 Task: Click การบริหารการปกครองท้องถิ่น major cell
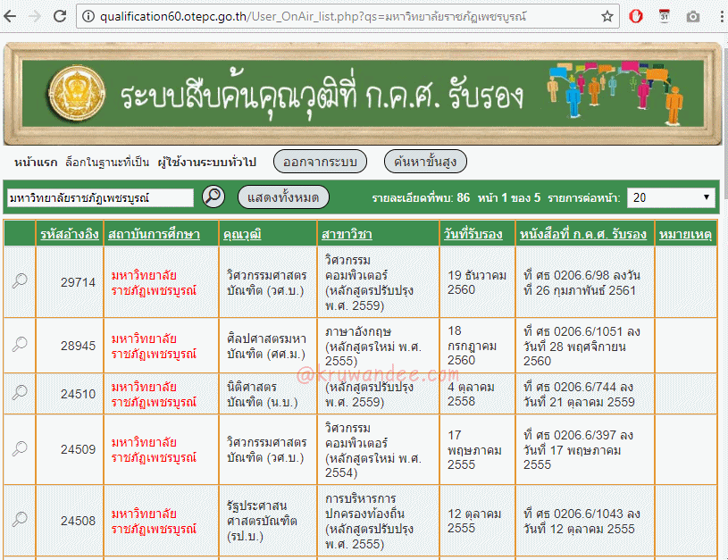[378, 521]
